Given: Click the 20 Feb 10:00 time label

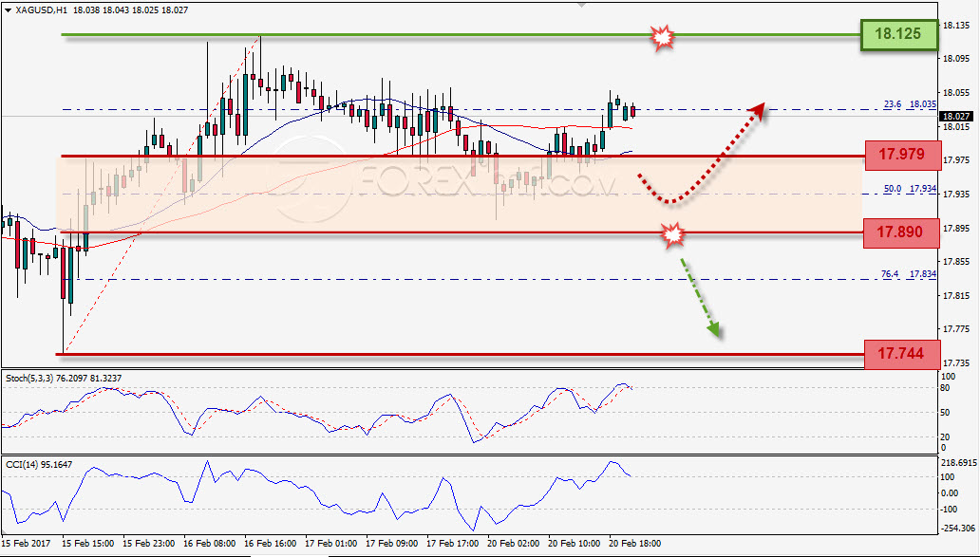Looking at the screenshot, I should tap(575, 544).
